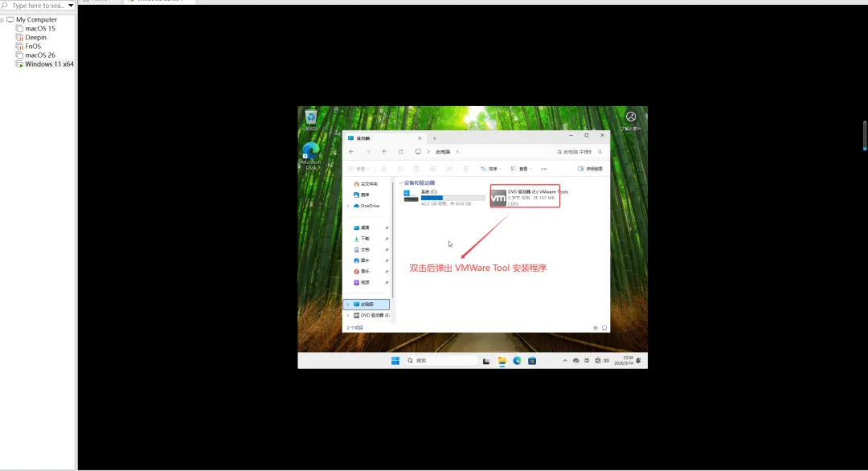Close the This PC Explorer tab
The image size is (868, 471).
(420, 138)
